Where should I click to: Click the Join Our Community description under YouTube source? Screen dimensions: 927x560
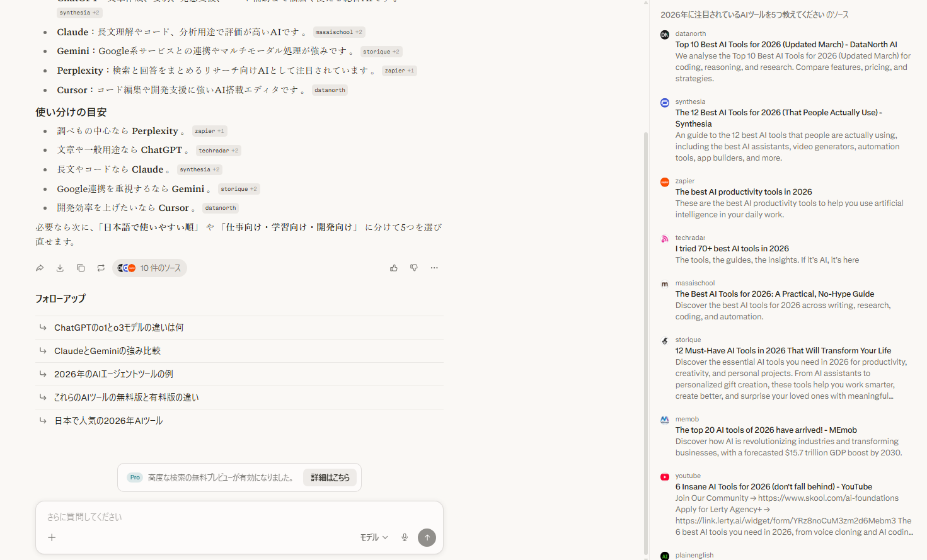tap(794, 515)
